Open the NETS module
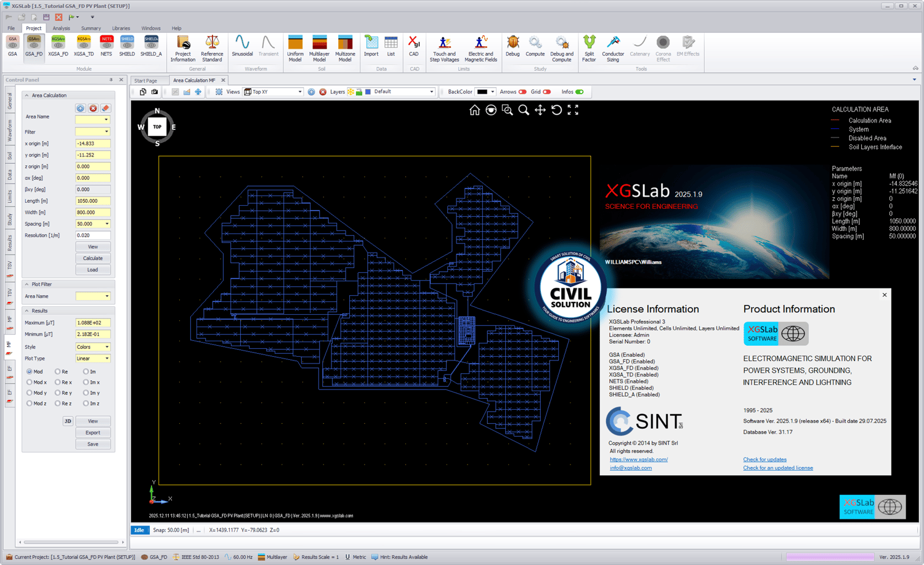 [107, 46]
